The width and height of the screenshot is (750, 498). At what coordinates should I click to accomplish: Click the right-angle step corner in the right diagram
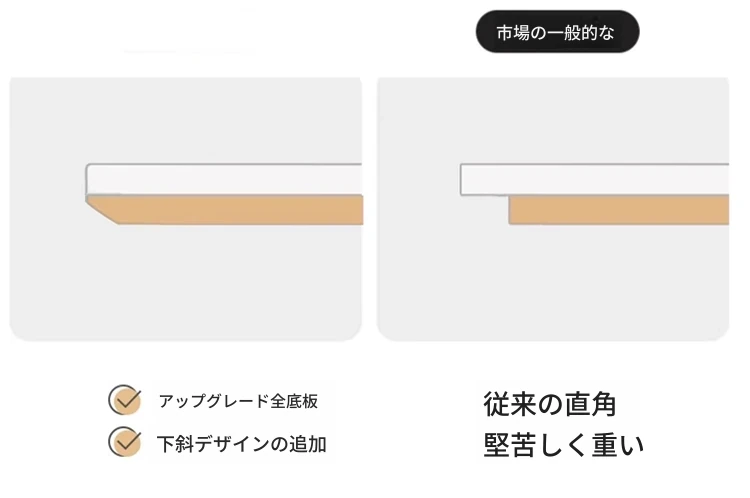point(509,196)
